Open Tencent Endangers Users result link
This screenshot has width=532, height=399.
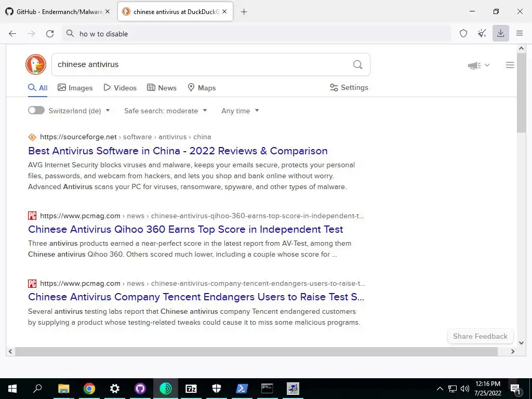pos(196,297)
